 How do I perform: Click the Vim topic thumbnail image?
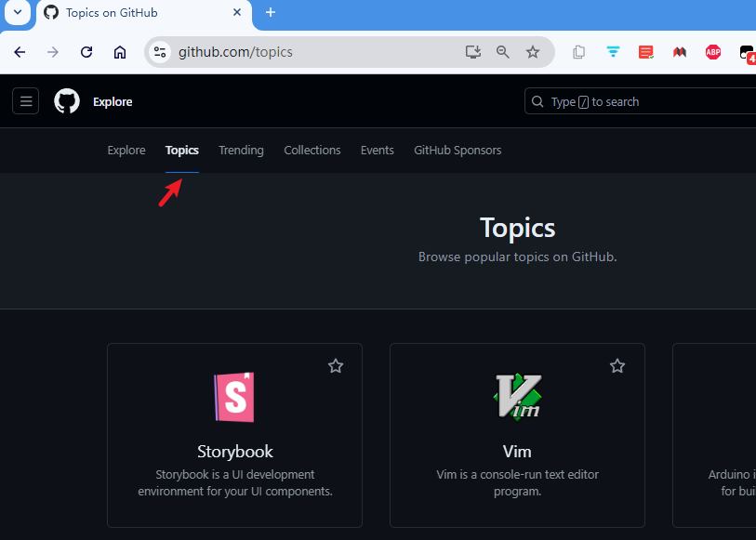coord(517,397)
